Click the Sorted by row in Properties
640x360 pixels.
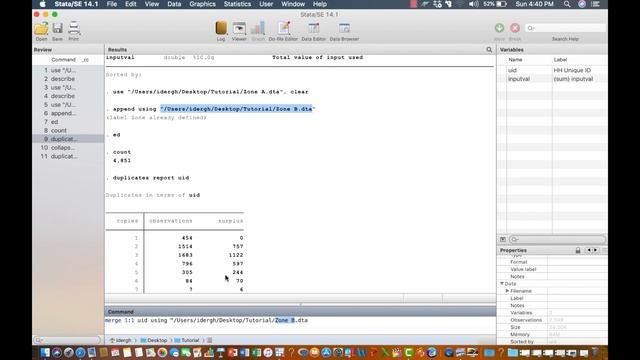(x=552, y=342)
